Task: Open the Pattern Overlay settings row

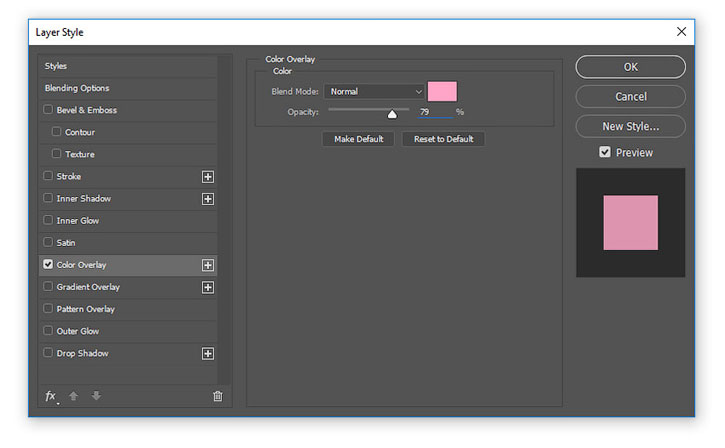Action: pos(128,309)
